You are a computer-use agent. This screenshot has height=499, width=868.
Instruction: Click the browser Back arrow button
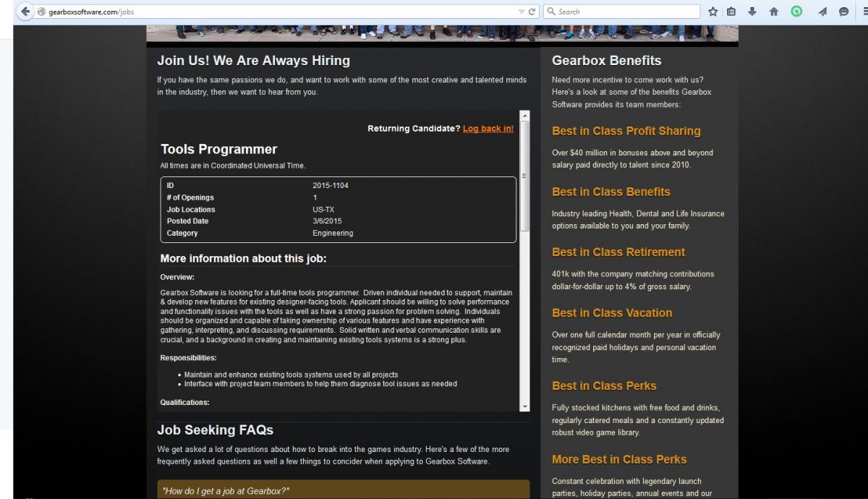point(25,12)
